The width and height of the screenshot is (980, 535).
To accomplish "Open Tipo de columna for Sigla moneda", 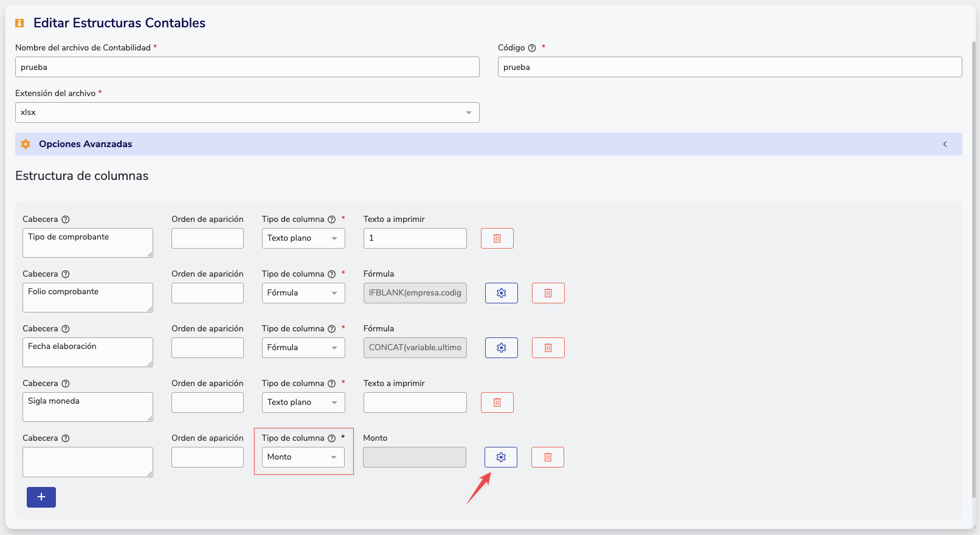I will [x=303, y=402].
